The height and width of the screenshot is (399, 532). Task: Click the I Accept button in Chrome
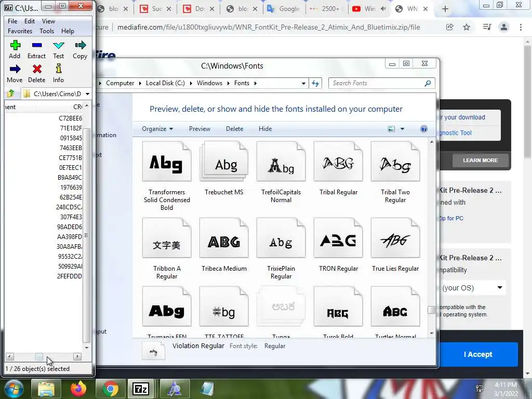pyautogui.click(x=478, y=354)
